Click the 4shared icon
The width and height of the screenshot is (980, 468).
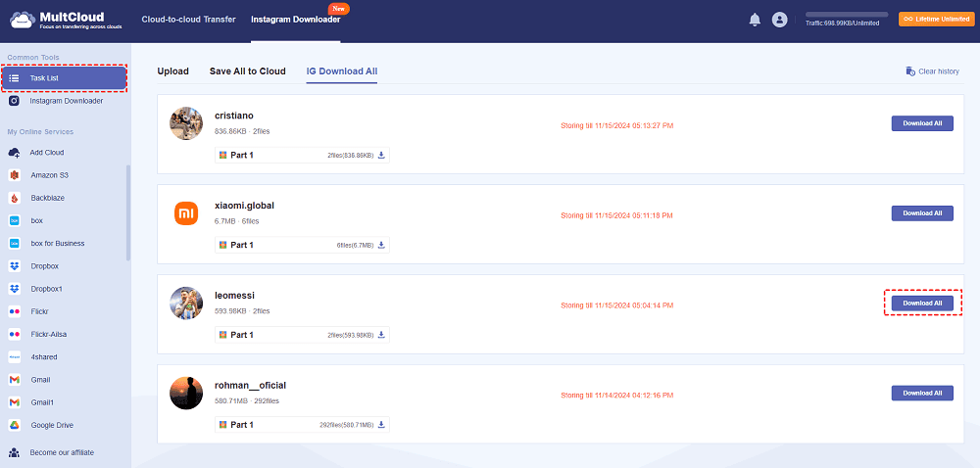coord(15,357)
